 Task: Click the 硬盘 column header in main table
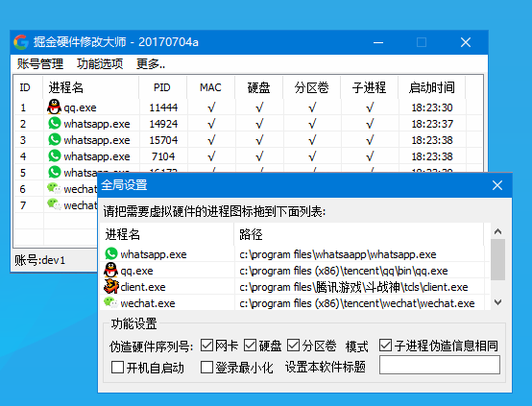(259, 87)
